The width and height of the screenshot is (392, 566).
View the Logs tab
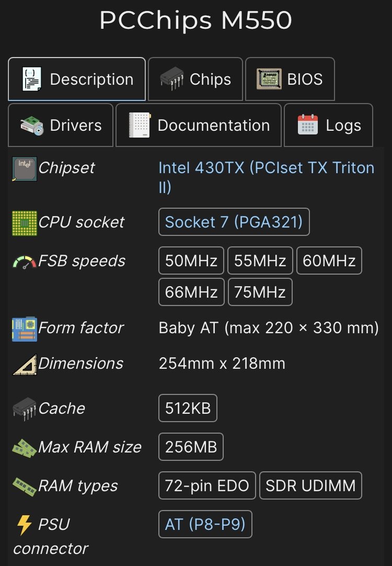tap(328, 126)
